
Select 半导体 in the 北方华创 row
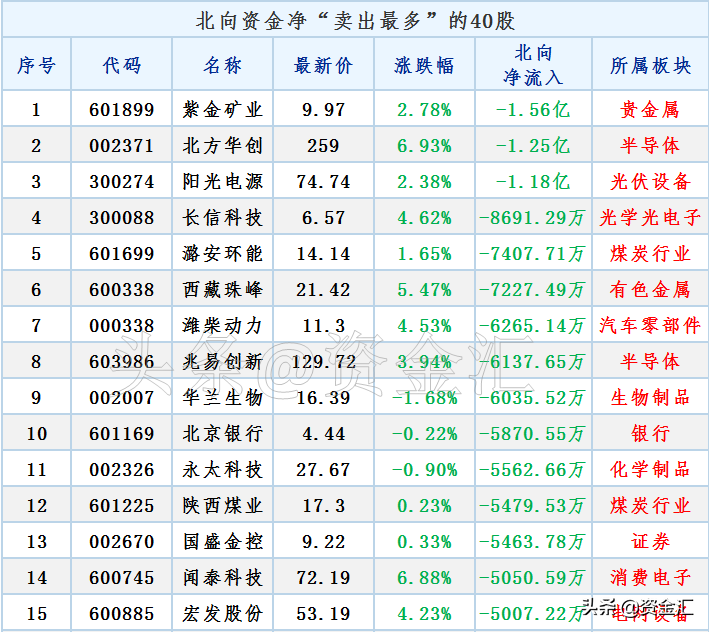650,146
